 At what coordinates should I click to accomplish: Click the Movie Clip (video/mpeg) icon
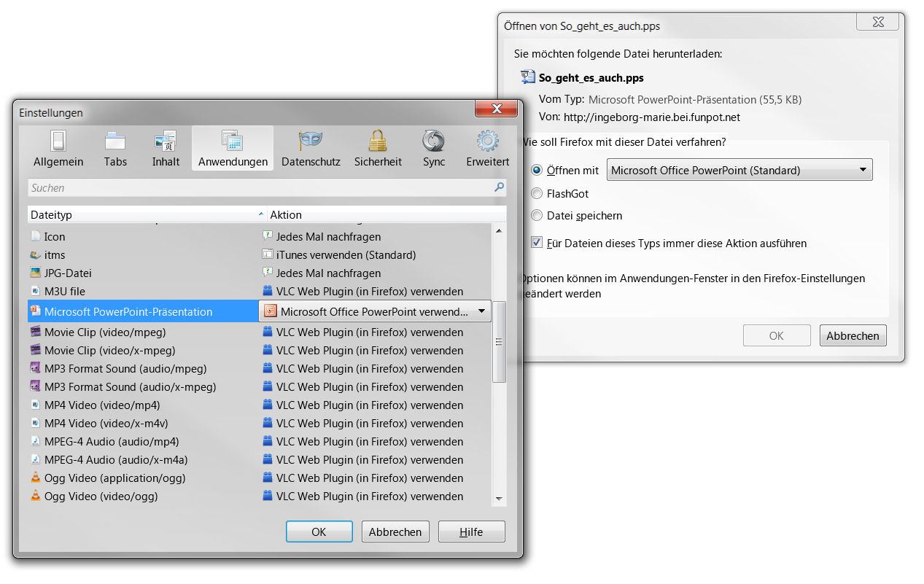[36, 332]
